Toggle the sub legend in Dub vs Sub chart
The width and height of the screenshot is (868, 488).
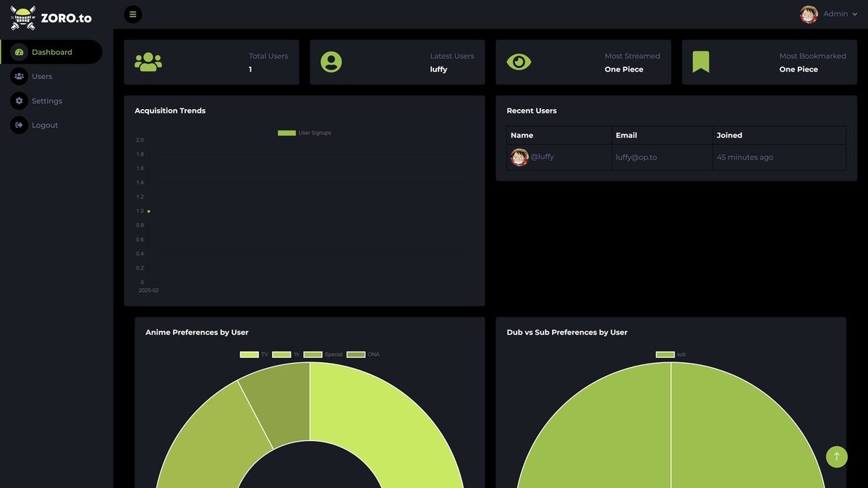(671, 354)
